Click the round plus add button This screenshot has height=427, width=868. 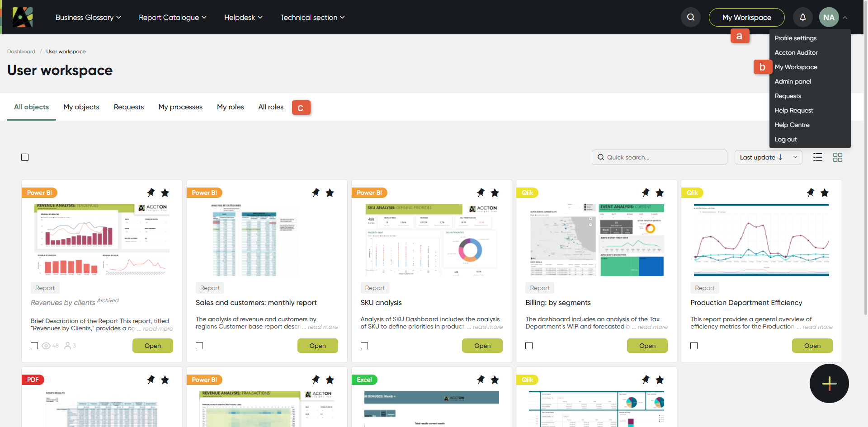coord(829,384)
